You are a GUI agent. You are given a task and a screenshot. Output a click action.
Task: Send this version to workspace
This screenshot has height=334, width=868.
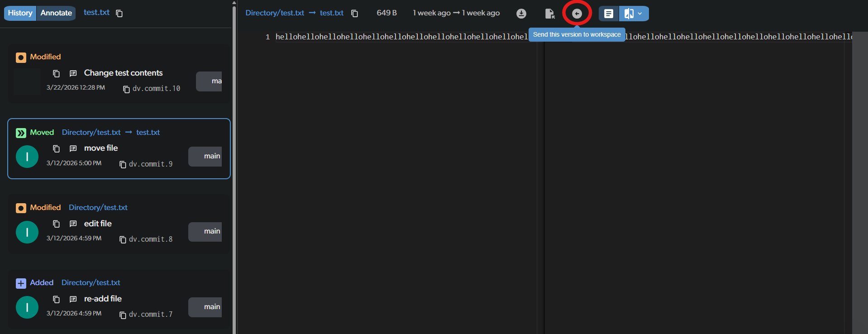(577, 14)
